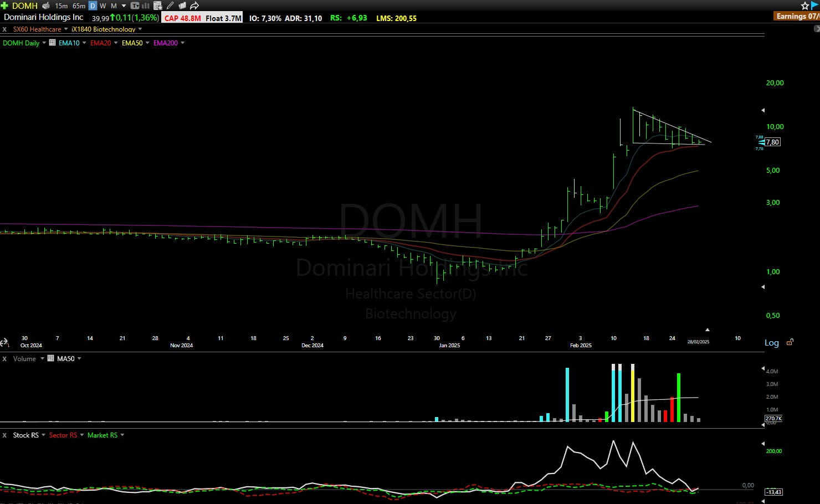
Task: Click the grid icon before EMA10
Action: click(53, 43)
